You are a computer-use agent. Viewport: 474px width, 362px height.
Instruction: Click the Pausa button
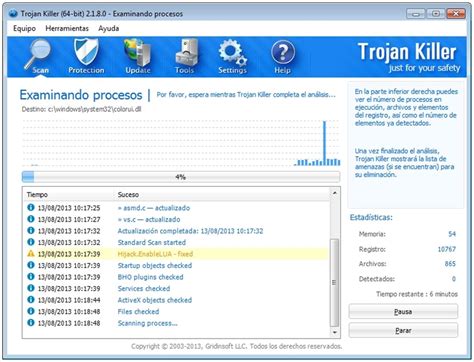(x=403, y=312)
